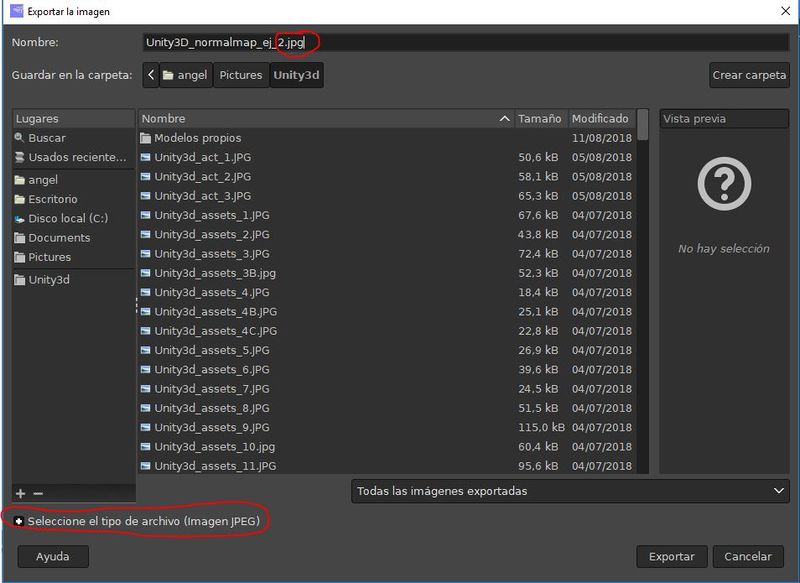Click the Disco local (C:) drive icon
The width and height of the screenshot is (800, 583).
[x=19, y=219]
